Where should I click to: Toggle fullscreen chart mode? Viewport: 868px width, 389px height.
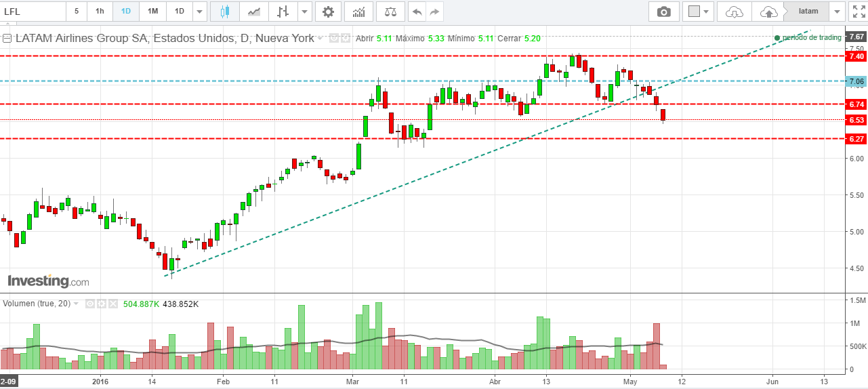pos(858,12)
